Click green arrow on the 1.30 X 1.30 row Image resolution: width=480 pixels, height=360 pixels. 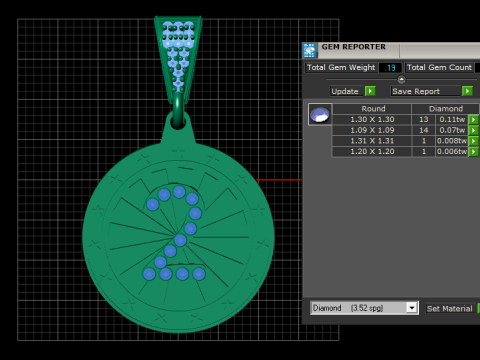tap(473, 119)
